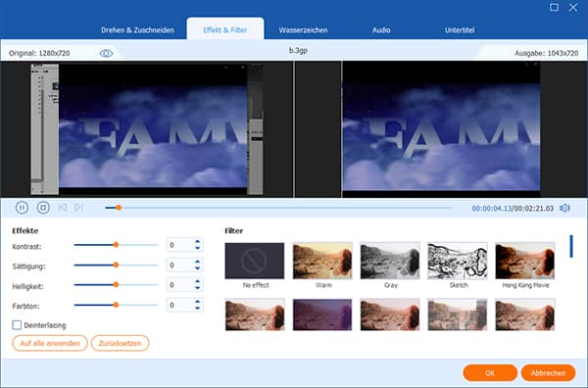Click the Helligkeit slider handle

tap(116, 285)
